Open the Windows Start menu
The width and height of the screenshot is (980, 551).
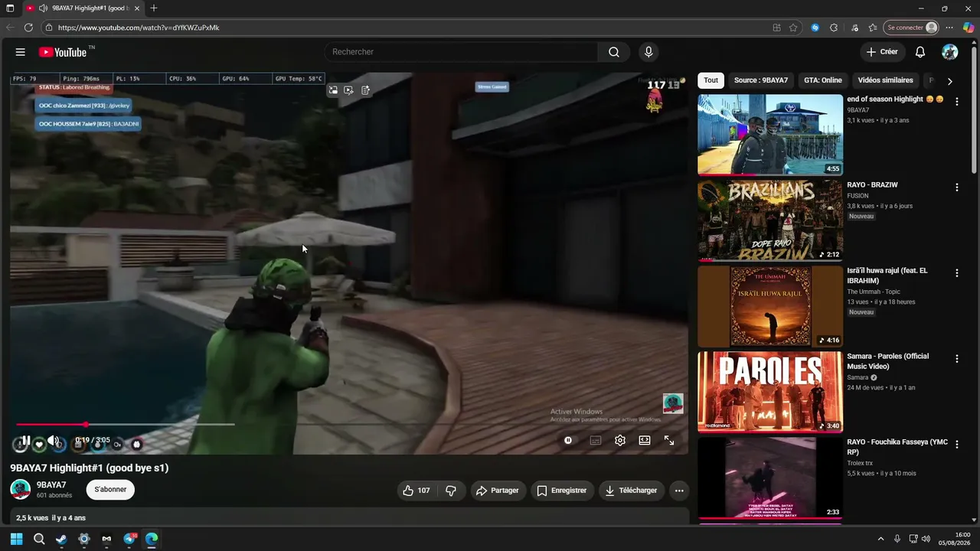click(x=16, y=539)
